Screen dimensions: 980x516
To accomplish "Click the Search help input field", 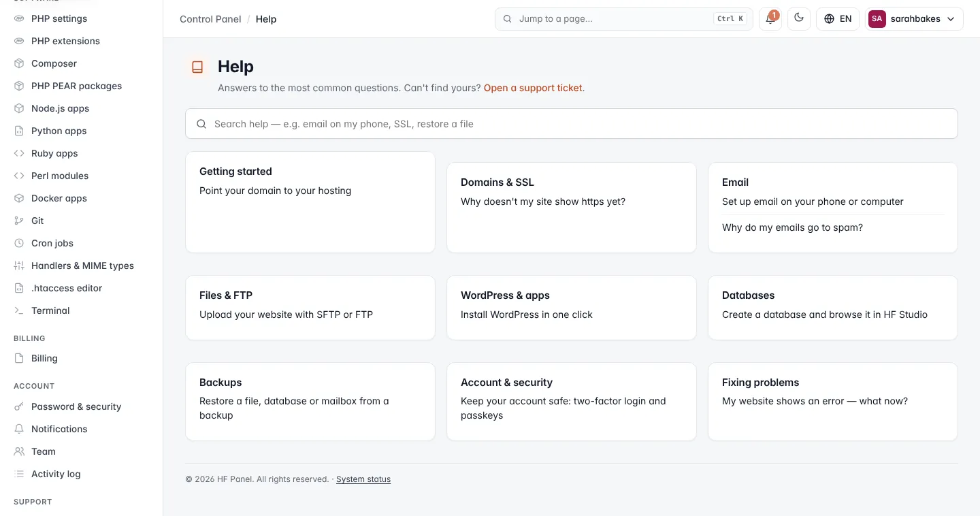I will point(572,124).
